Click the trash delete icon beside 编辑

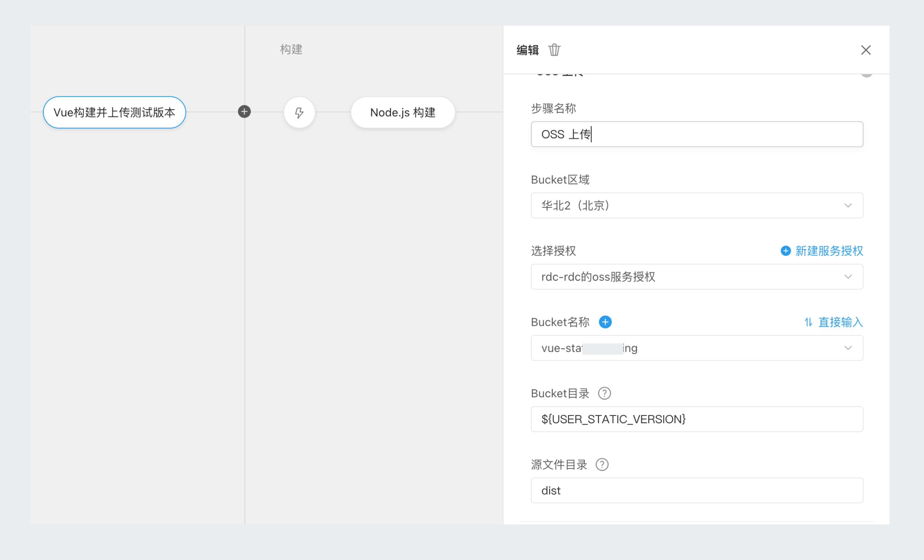554,50
